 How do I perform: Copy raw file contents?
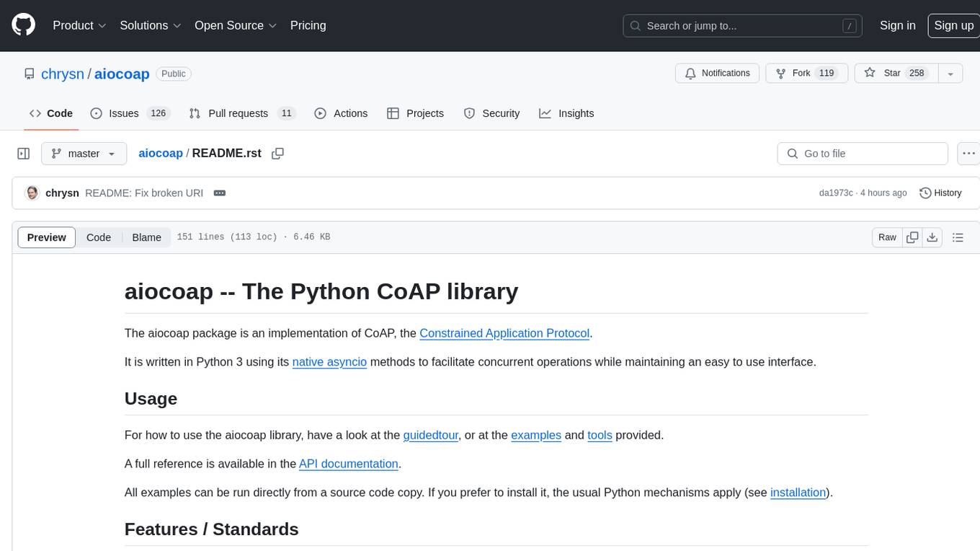pyautogui.click(x=913, y=237)
